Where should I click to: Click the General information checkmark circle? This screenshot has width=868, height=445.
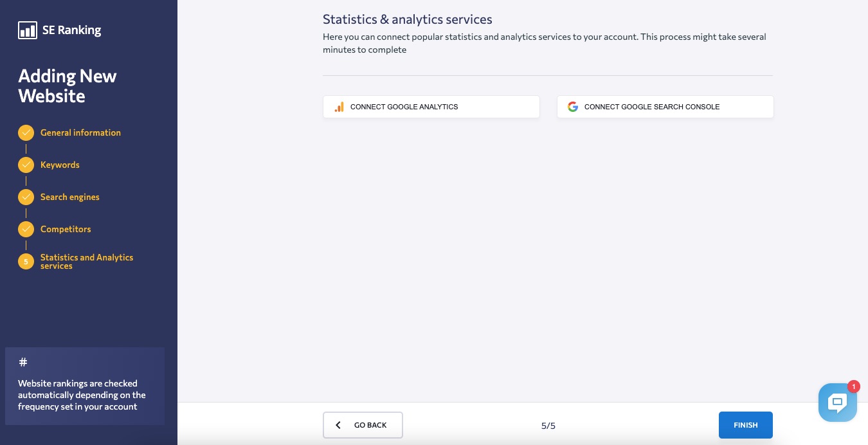click(26, 133)
